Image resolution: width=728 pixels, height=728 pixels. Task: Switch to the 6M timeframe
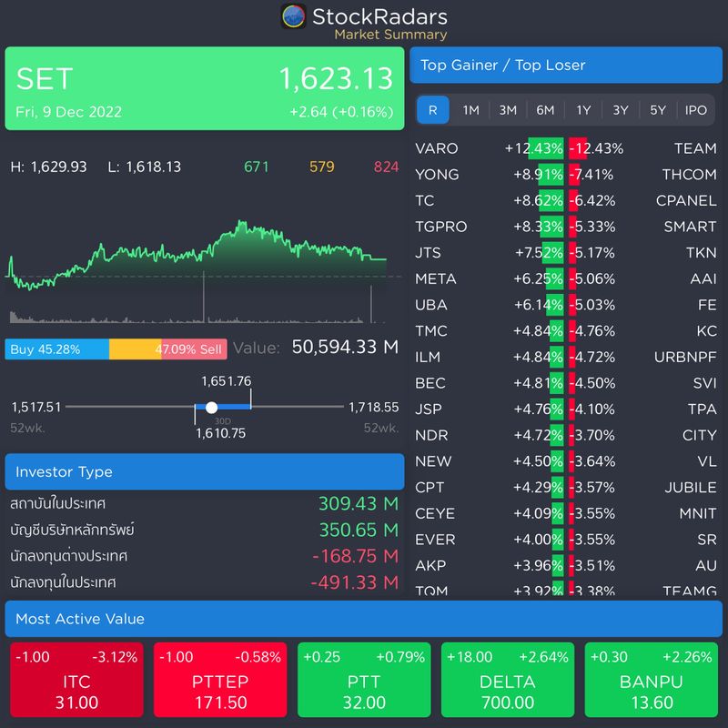[544, 110]
